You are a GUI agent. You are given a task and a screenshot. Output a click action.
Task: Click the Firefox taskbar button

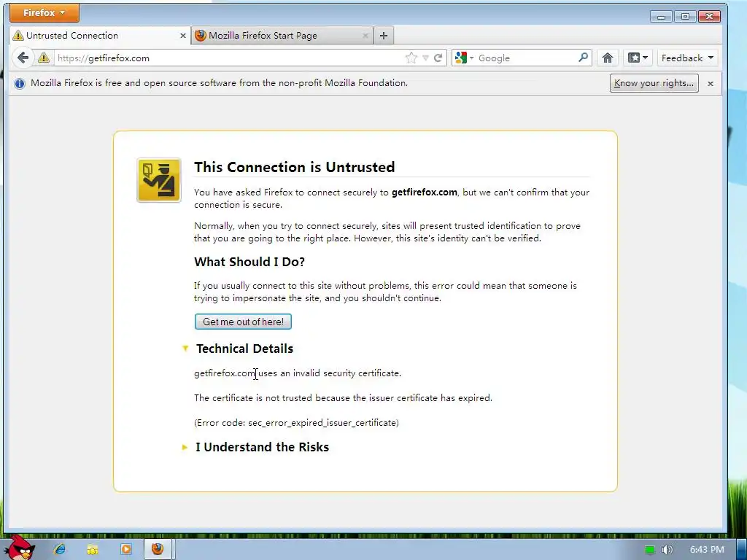point(158,549)
